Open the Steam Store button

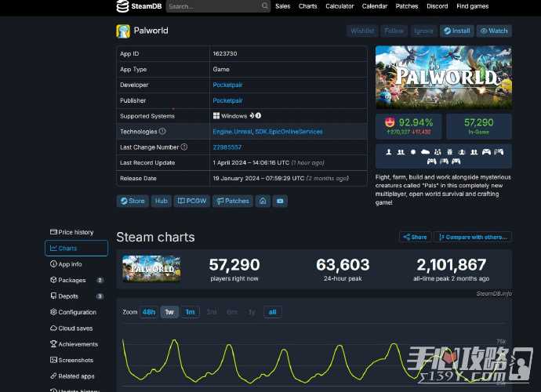133,201
